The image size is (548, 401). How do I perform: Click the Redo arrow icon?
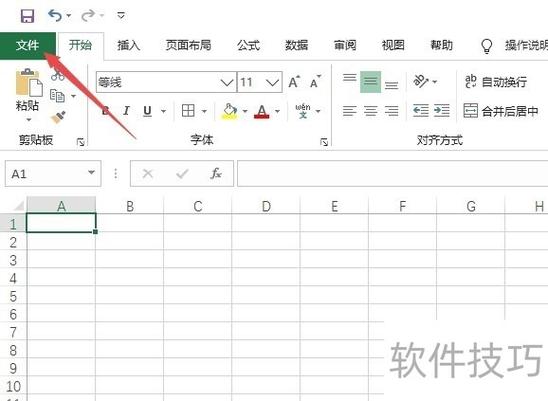click(88, 15)
